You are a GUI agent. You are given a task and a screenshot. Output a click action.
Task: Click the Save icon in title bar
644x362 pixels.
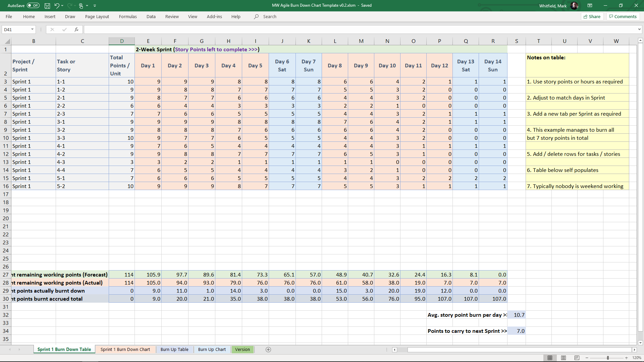[x=47, y=6]
